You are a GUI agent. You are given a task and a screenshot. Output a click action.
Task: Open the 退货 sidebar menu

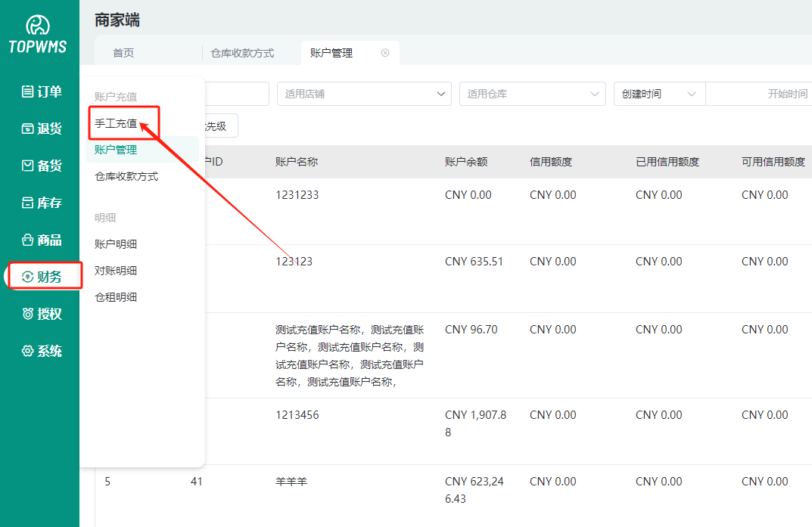click(42, 129)
